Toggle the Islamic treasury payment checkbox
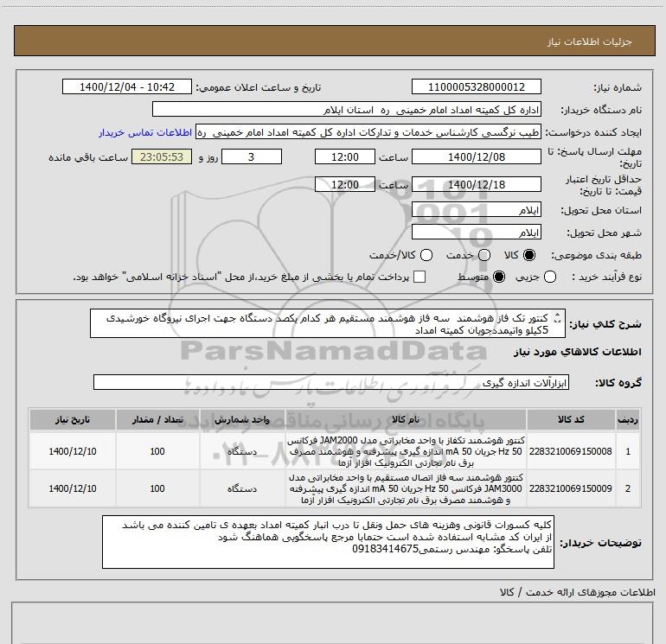This screenshot has height=644, width=666. pos(419,277)
